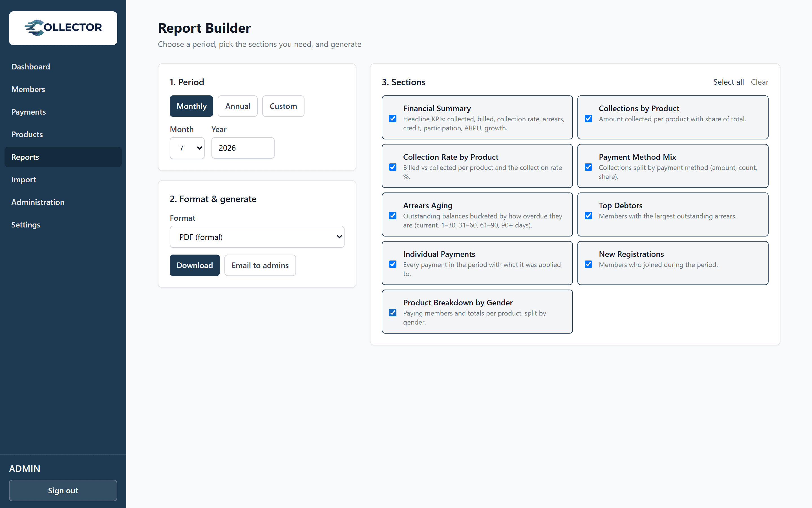Click the ADMIN user label

click(x=25, y=468)
